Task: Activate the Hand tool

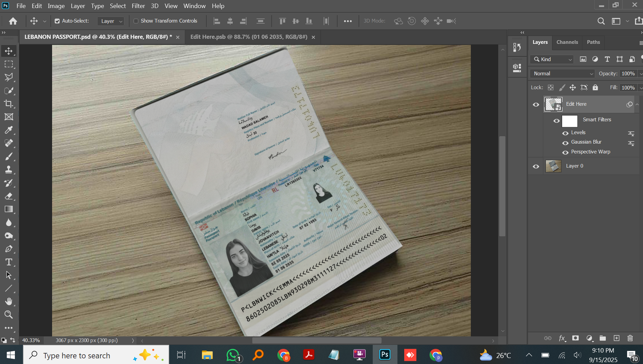Action: (x=8, y=301)
